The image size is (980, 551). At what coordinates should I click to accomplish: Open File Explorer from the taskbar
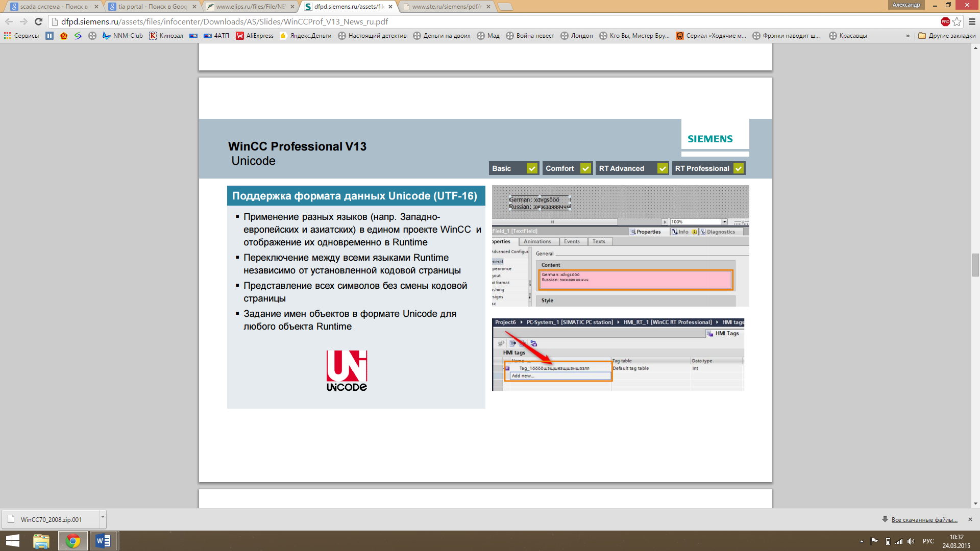point(41,541)
